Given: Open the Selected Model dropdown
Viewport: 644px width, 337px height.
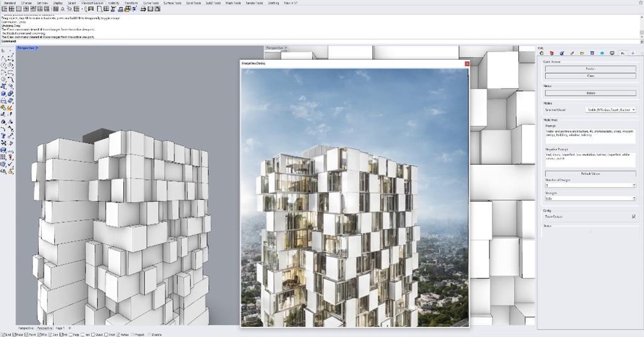Looking at the screenshot, I should [x=611, y=109].
